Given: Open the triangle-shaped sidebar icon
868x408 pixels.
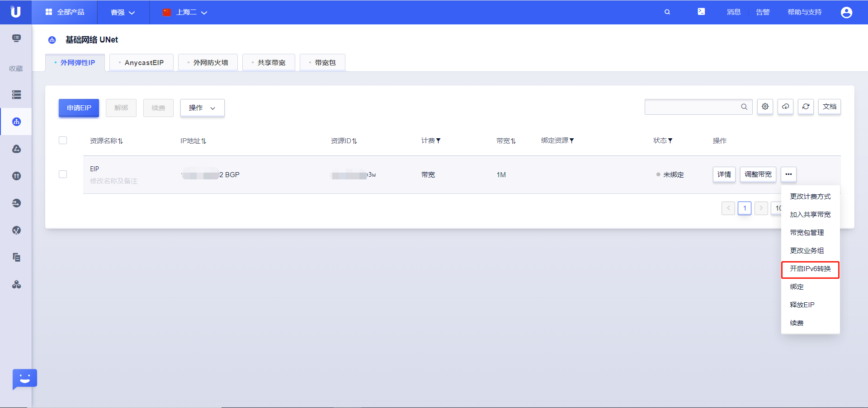Looking at the screenshot, I should (x=17, y=149).
